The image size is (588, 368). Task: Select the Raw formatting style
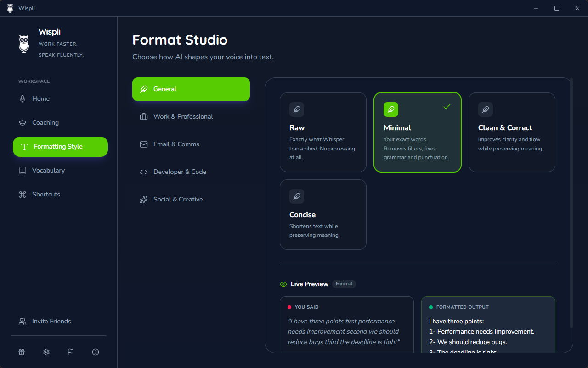(323, 132)
